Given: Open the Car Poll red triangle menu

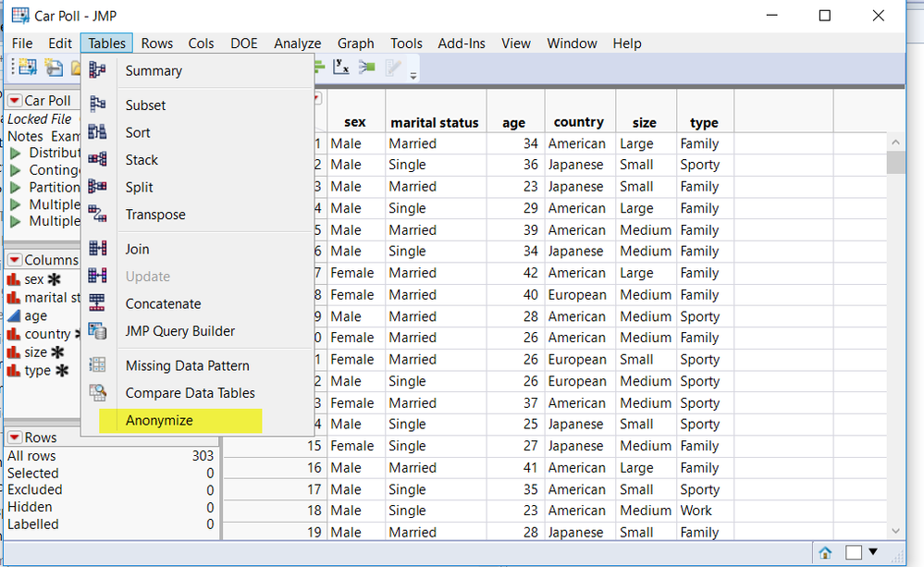Looking at the screenshot, I should (15, 100).
